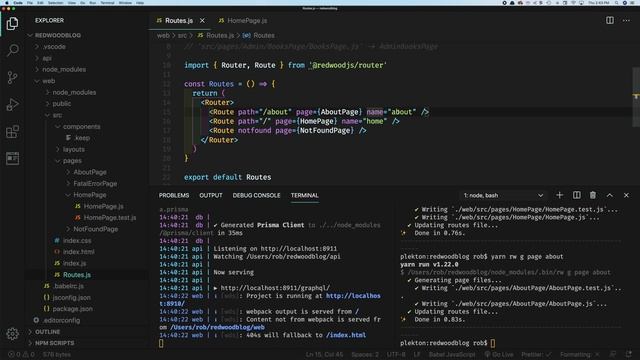Click 'Spaces: 2' indentation in status bar
The image size is (640, 360).
(x=364, y=354)
